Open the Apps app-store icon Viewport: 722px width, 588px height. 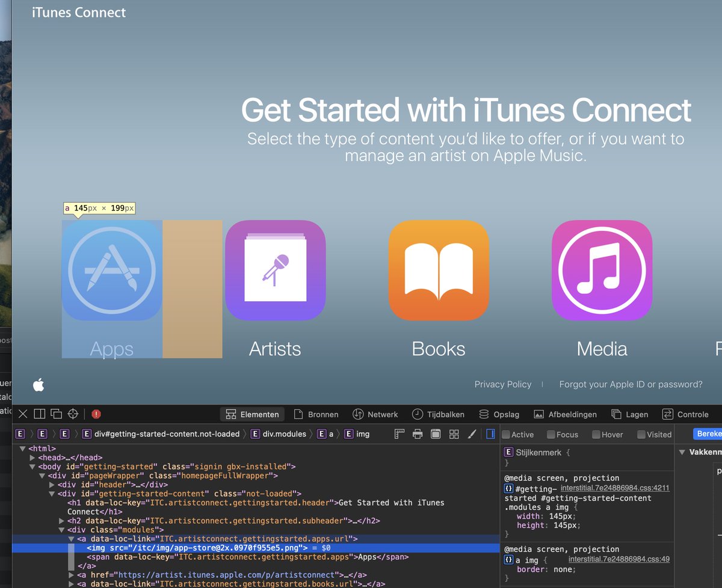coord(112,271)
